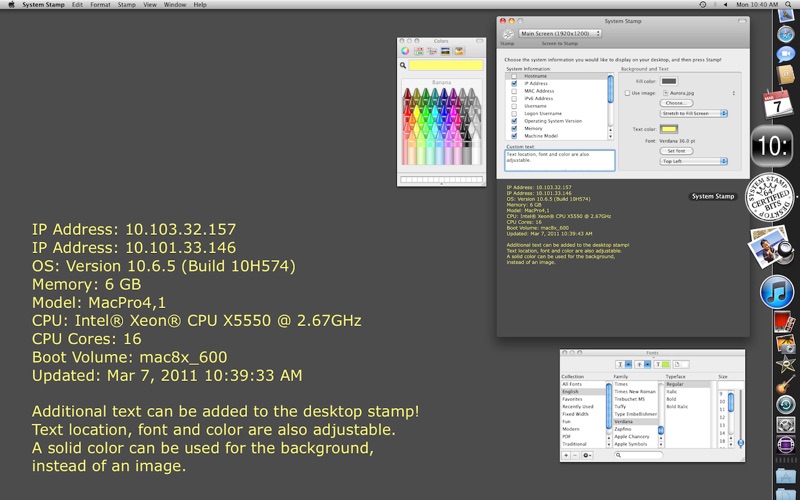Click the yellow Text color swatch
Viewport: 800px width, 500px height.
click(x=669, y=129)
